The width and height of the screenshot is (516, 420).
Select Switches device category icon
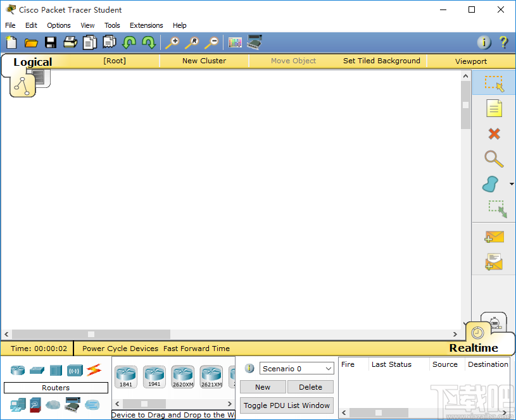point(37,370)
